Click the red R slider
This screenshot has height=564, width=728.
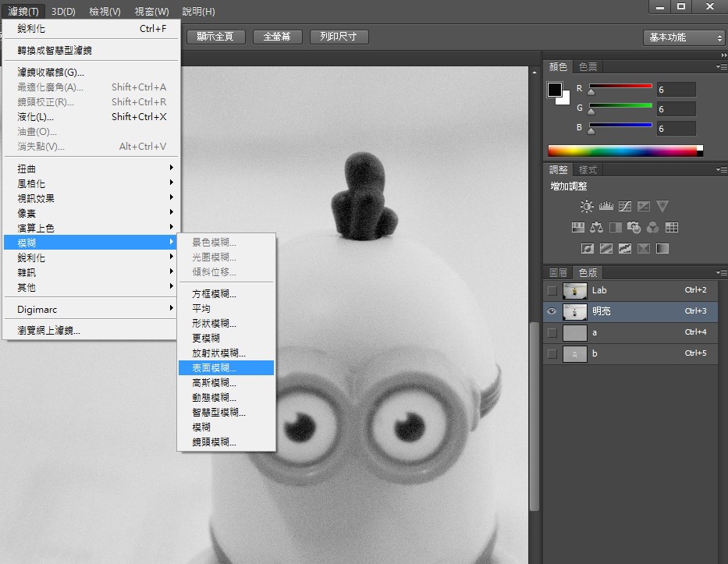[620, 87]
